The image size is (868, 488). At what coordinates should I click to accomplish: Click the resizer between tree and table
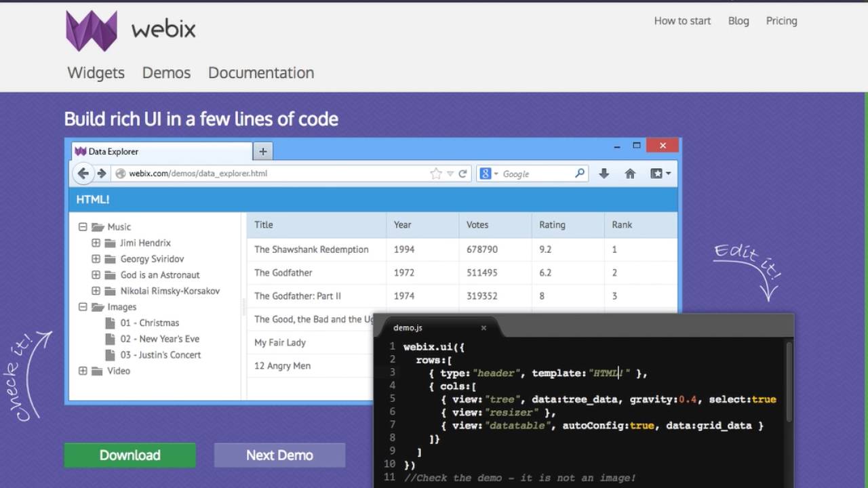[x=244, y=307]
